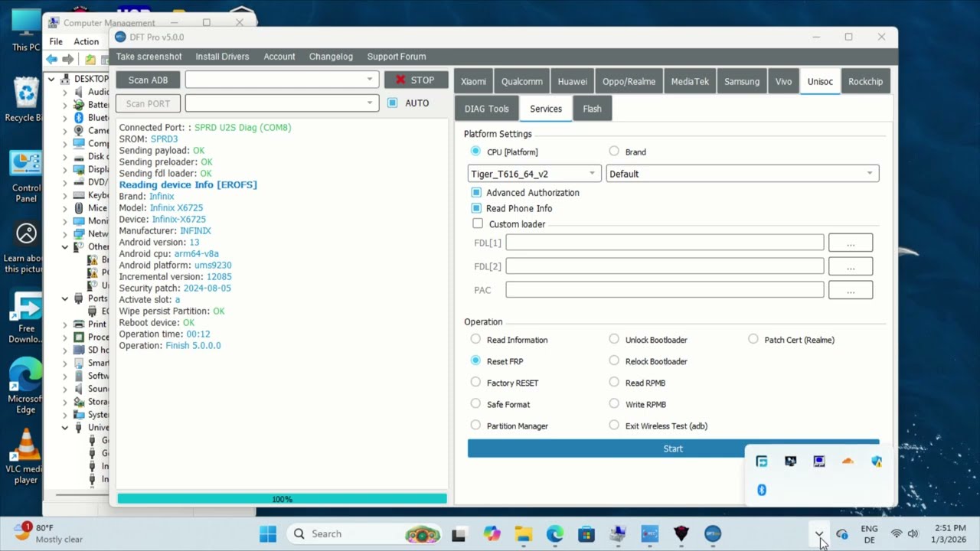Click FDL[2] path input field
Viewport: 980px width, 551px height.
tap(665, 266)
